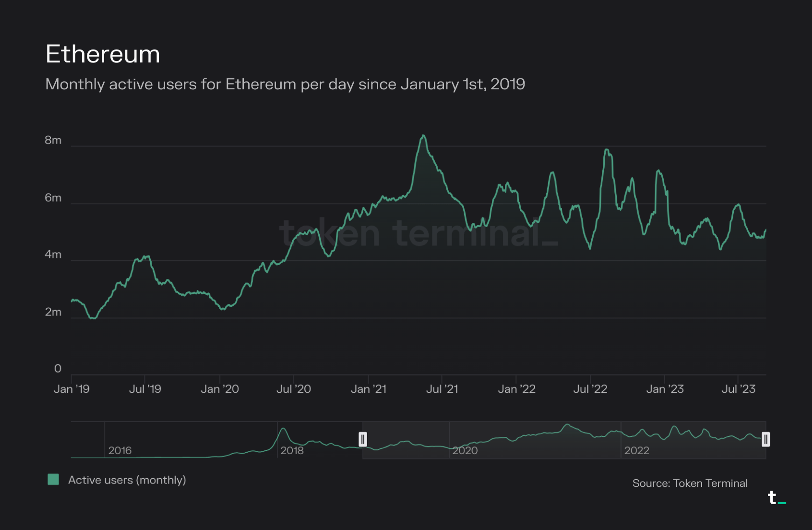
Task: Select the Jul '21 x-axis label
Action: pos(442,389)
